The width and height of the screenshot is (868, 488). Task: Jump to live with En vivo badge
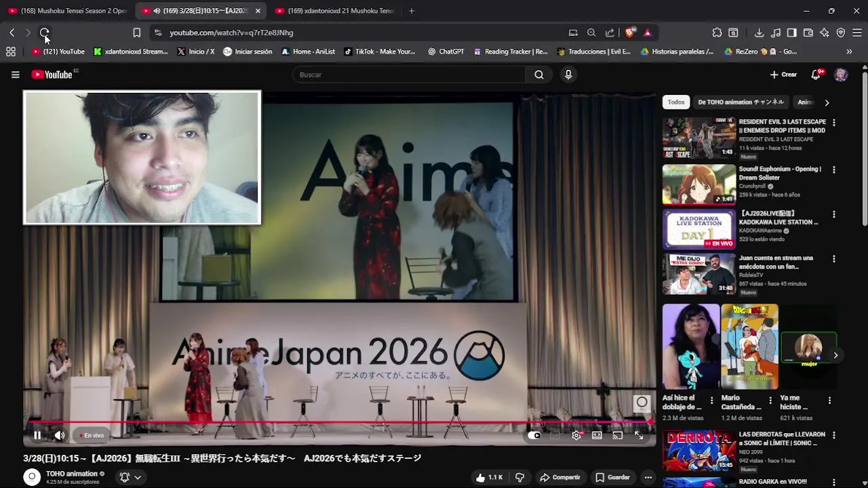click(92, 435)
